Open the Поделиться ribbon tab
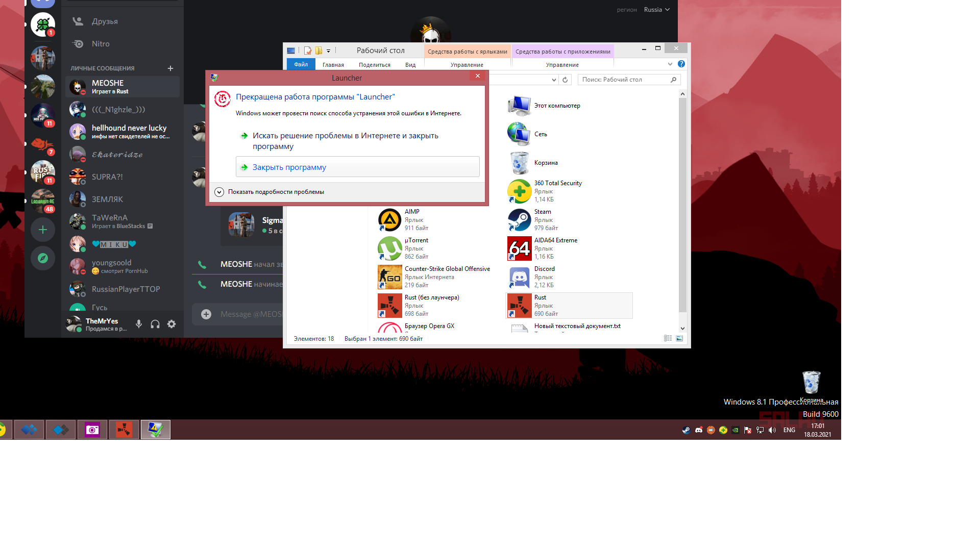Viewport: 980px width, 551px height. (x=375, y=65)
